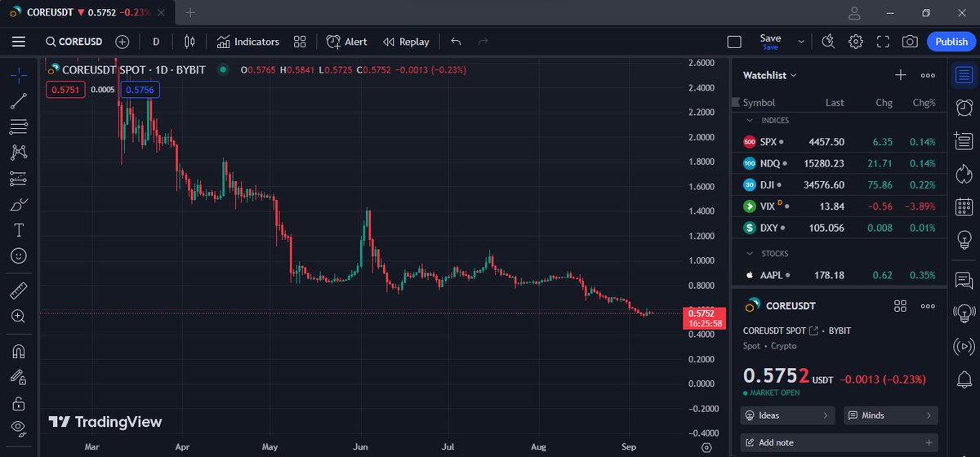Toggle lock all drawing tools
This screenshot has width=980, height=457.
[19, 403]
